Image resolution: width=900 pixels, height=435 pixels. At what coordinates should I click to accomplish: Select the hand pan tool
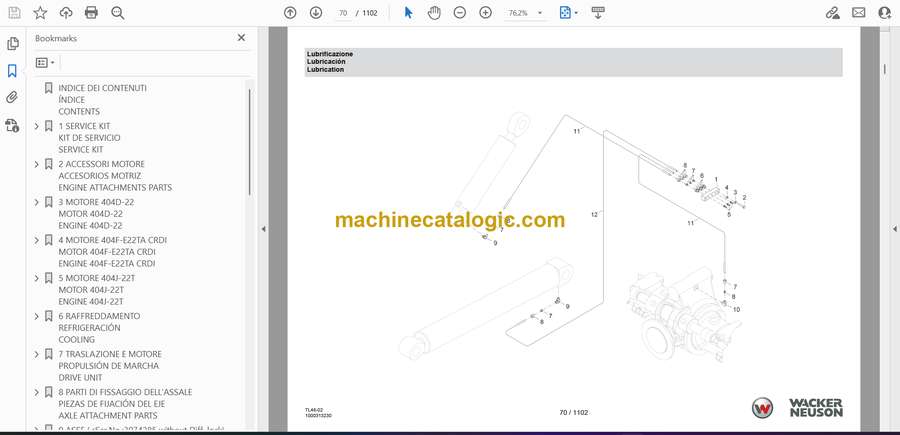click(x=434, y=13)
